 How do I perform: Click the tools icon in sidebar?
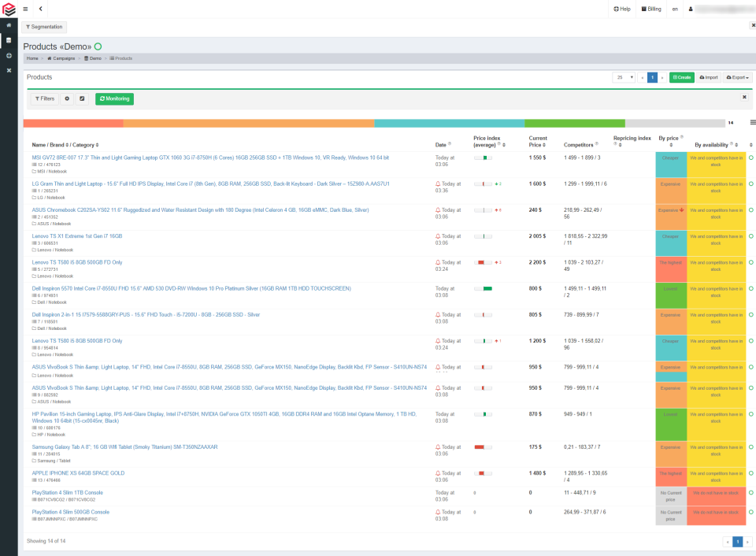[x=9, y=70]
